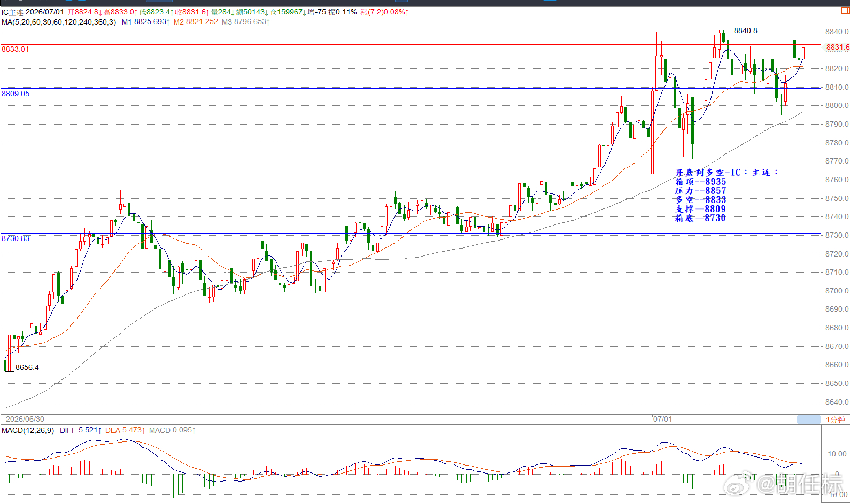
Task: Click the 8656.4 low price marker
Action: coord(27,368)
